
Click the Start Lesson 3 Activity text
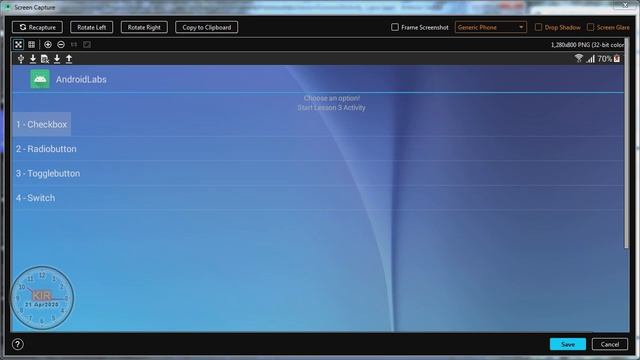click(x=331, y=108)
